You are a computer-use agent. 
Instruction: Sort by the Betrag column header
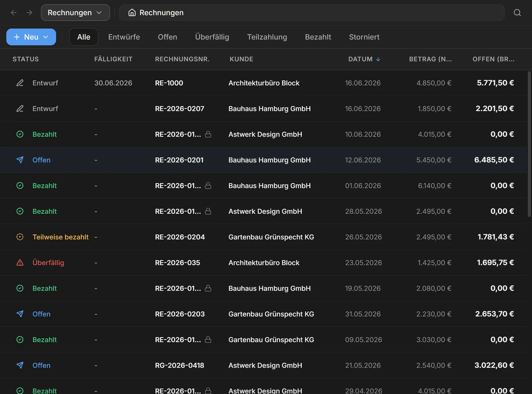click(x=430, y=59)
